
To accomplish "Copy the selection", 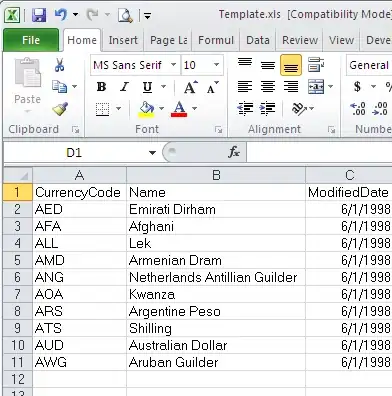I will (x=60, y=87).
